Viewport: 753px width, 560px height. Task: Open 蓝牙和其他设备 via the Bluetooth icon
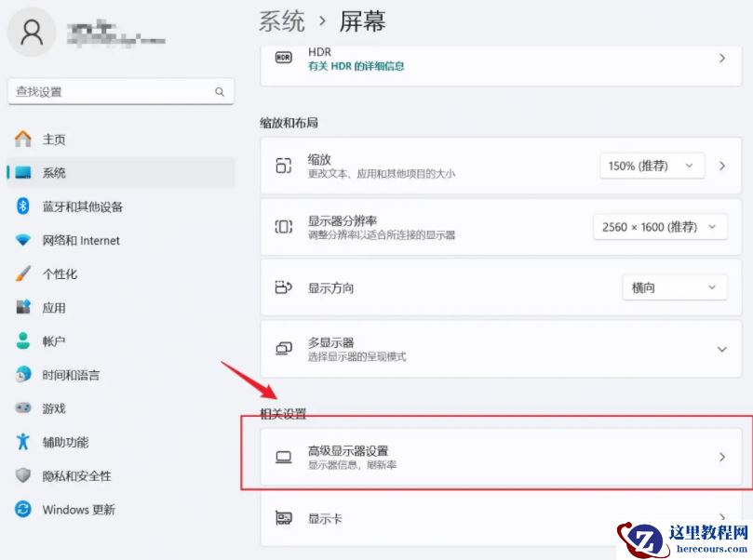pyautogui.click(x=23, y=207)
